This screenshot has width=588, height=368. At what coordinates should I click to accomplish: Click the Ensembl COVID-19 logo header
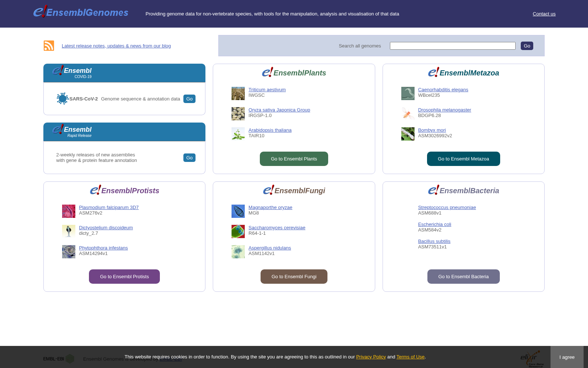point(72,72)
